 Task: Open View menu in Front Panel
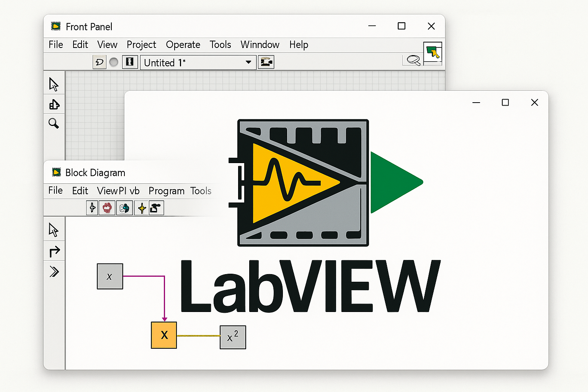click(x=107, y=45)
